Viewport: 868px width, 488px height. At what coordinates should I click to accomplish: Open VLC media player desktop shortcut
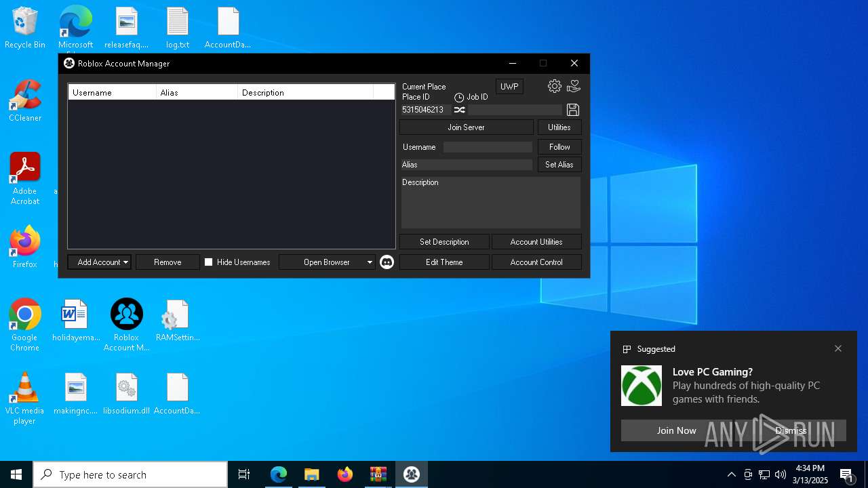point(25,399)
